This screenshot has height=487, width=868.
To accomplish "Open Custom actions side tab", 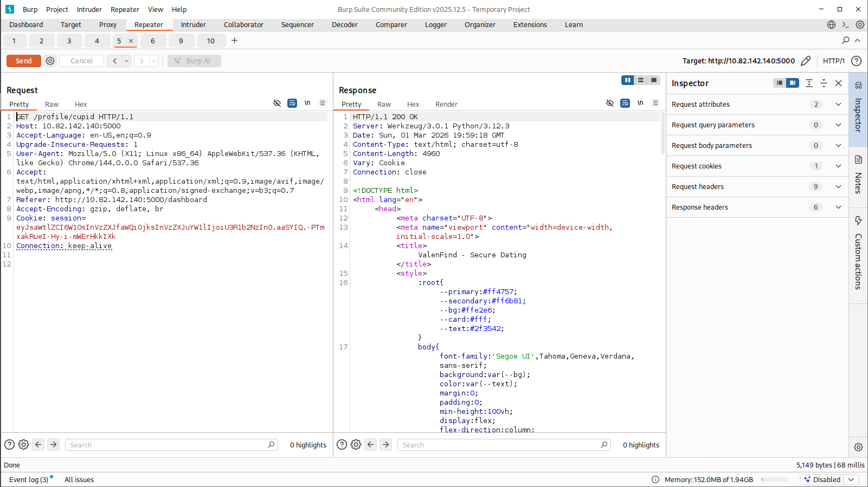I will [858, 255].
